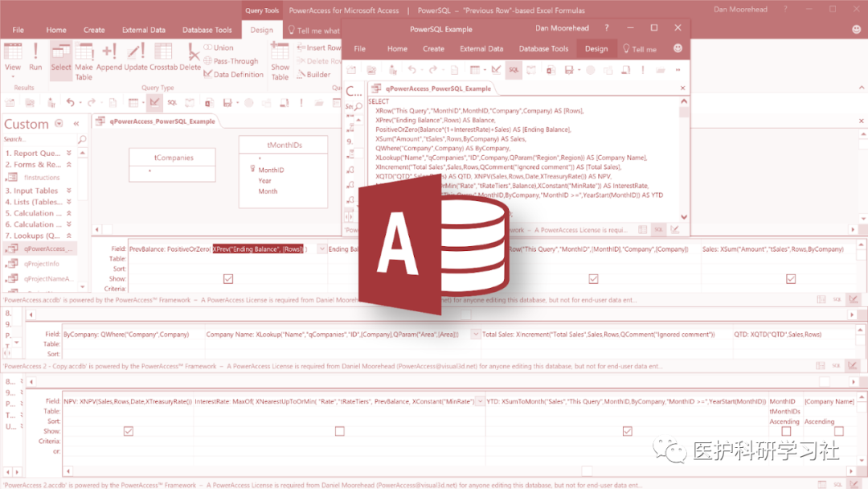
Task: Toggle Show checkbox for Sales XSum field
Action: click(x=791, y=278)
